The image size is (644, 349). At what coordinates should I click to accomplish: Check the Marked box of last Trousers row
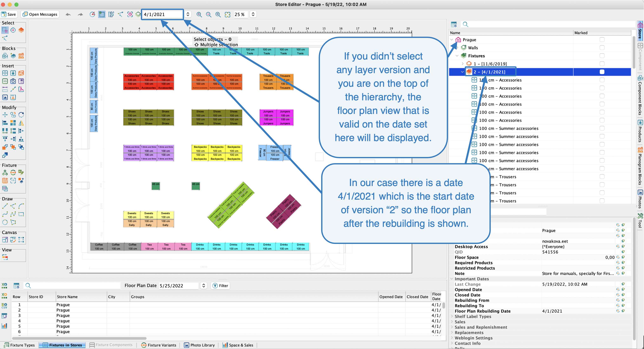(602, 201)
